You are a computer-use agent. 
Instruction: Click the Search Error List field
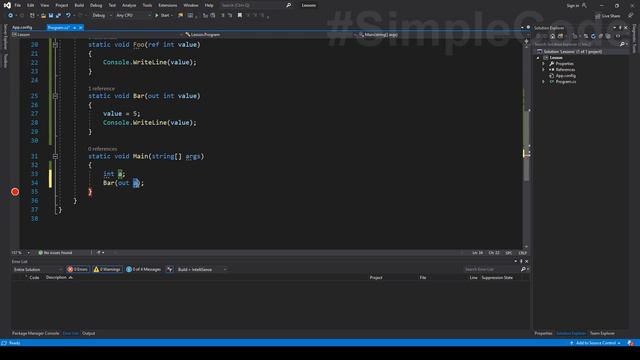point(492,269)
